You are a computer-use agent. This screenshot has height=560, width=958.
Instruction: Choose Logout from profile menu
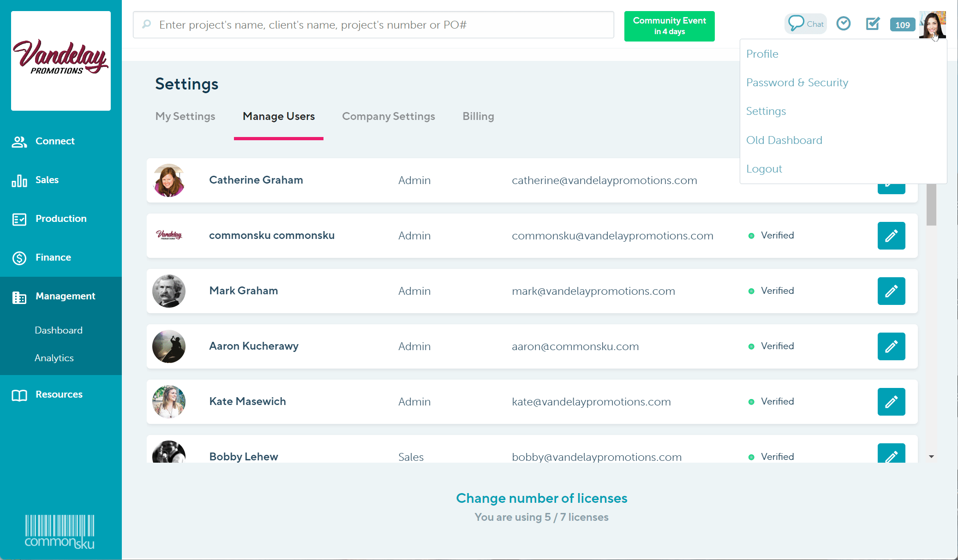(764, 169)
